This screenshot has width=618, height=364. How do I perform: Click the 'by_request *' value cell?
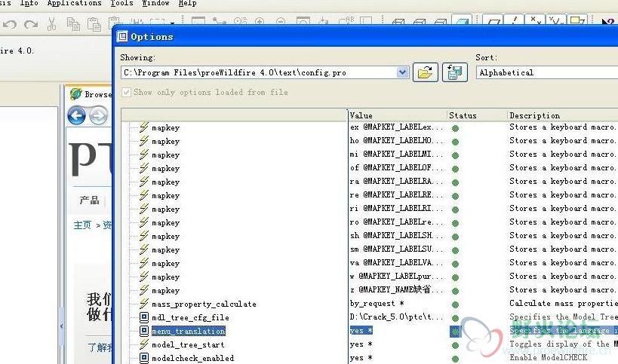(377, 304)
